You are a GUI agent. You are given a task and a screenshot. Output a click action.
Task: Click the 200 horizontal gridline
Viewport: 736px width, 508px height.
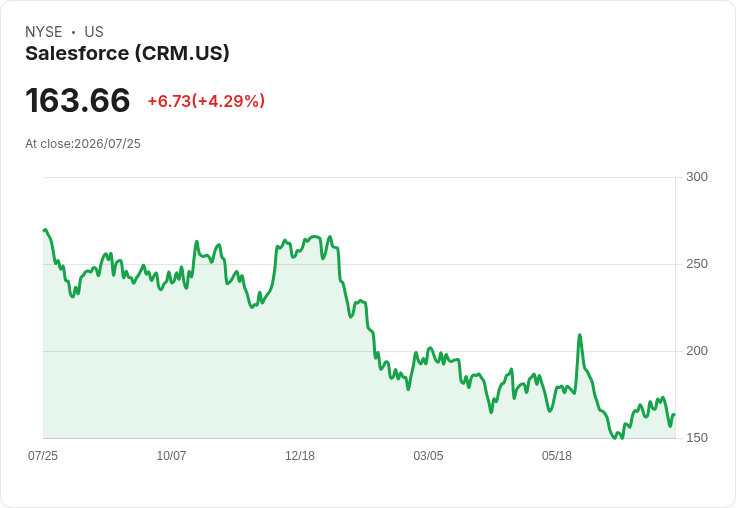click(x=359, y=351)
